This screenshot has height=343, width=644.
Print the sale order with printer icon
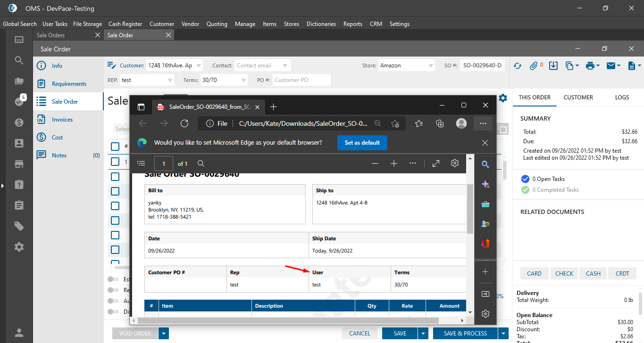tap(590, 66)
